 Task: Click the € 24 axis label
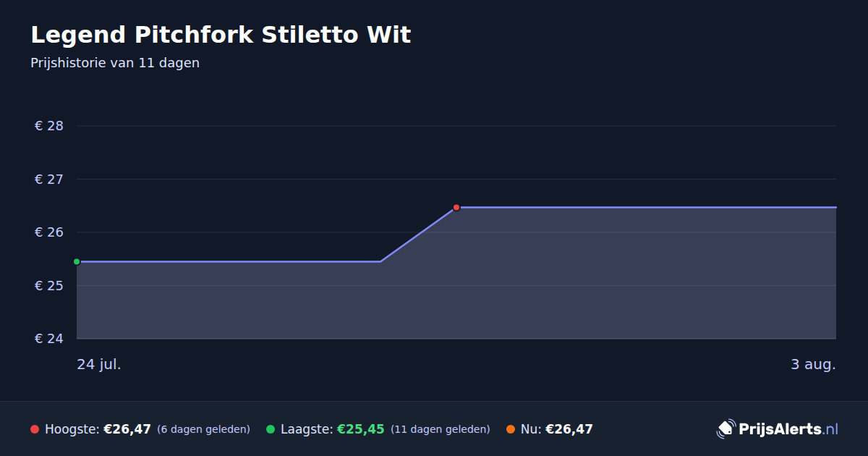pyautogui.click(x=49, y=339)
